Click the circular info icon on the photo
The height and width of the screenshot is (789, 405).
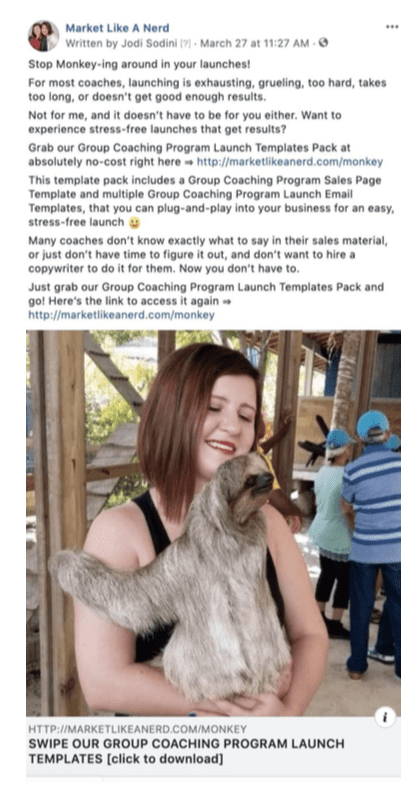385,717
